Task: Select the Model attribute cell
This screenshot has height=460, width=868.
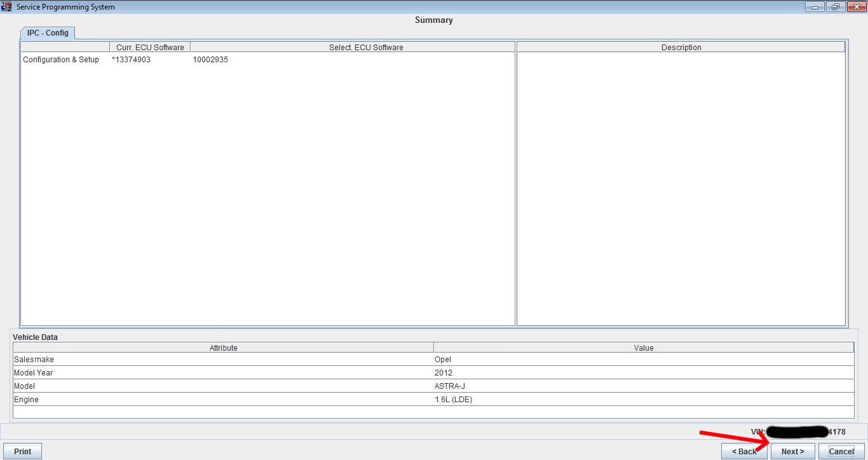Action: tap(224, 386)
